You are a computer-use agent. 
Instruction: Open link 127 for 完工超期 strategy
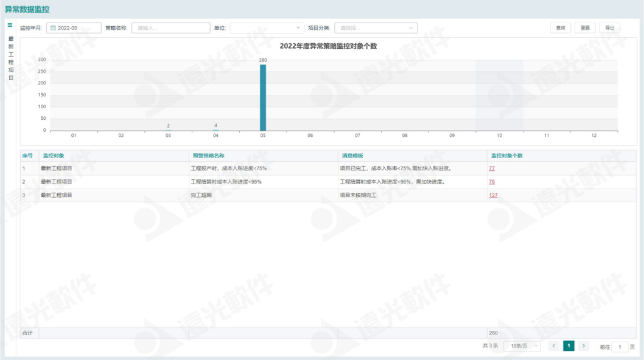493,193
